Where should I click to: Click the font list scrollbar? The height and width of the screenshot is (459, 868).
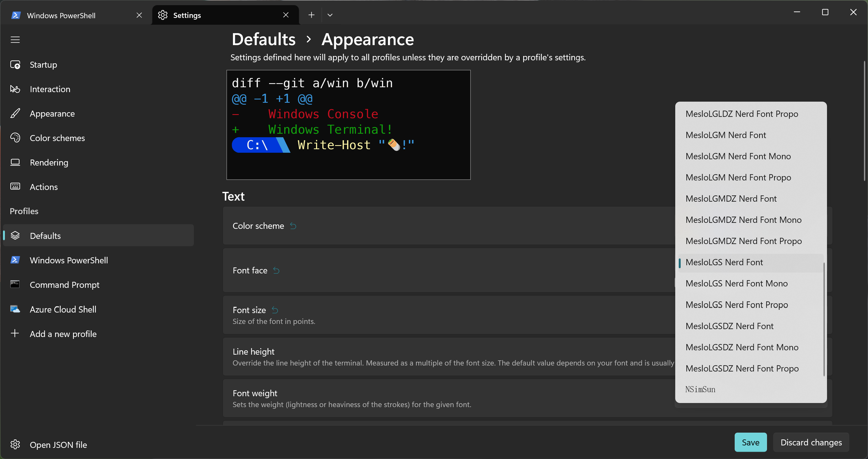tap(824, 319)
